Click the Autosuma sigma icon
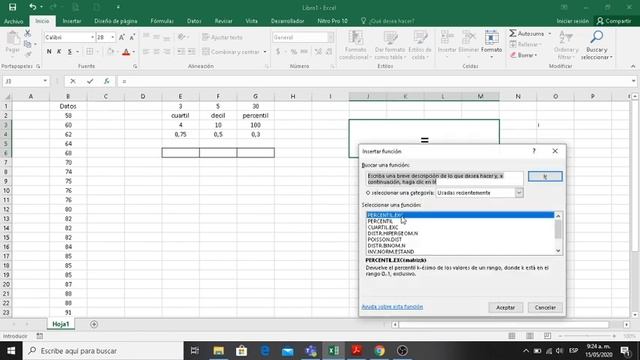640x360 pixels. coord(513,33)
